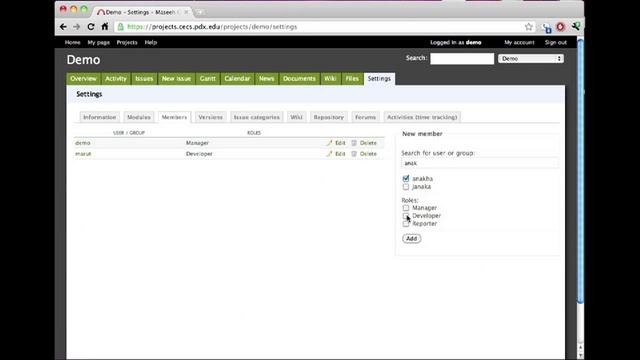Edit the marut member's roles
The image size is (640, 360).
coord(340,154)
